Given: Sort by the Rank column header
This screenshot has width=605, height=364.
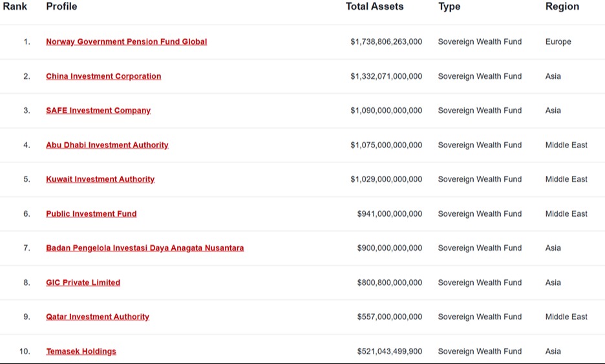Looking at the screenshot, I should (x=15, y=6).
